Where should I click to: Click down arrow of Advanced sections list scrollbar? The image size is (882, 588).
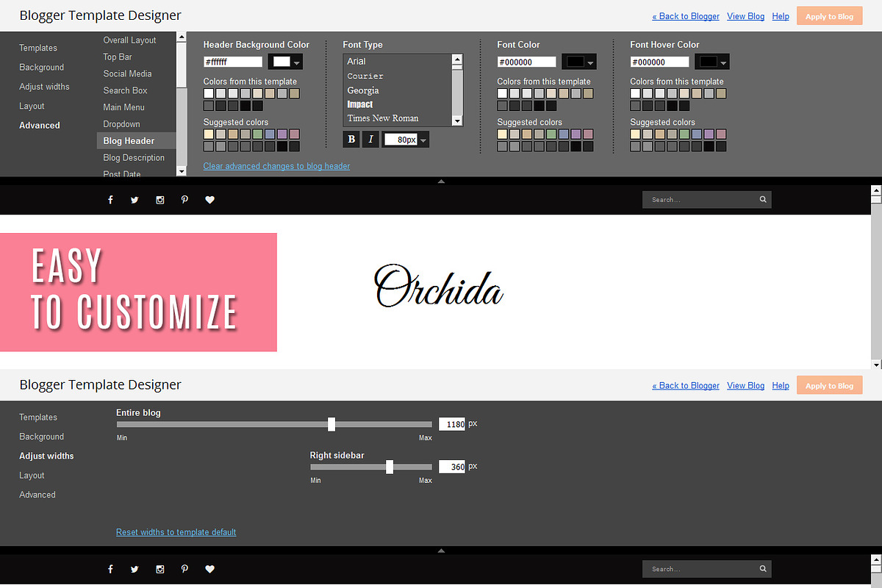(x=182, y=171)
